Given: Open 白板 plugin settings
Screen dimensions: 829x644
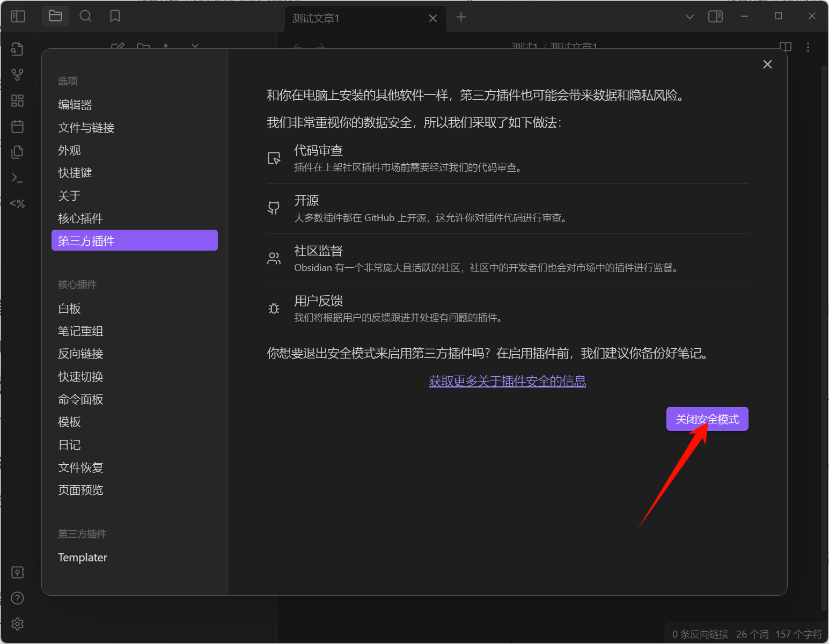Looking at the screenshot, I should pos(135,309).
